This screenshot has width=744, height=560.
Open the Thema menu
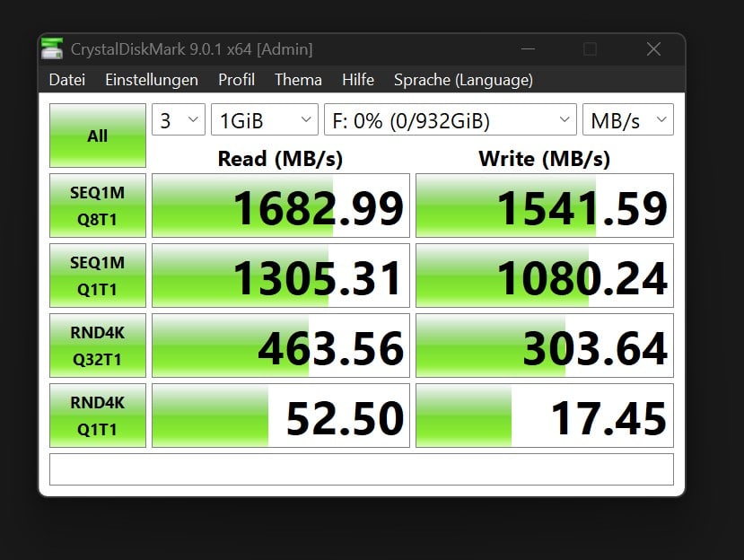(298, 80)
